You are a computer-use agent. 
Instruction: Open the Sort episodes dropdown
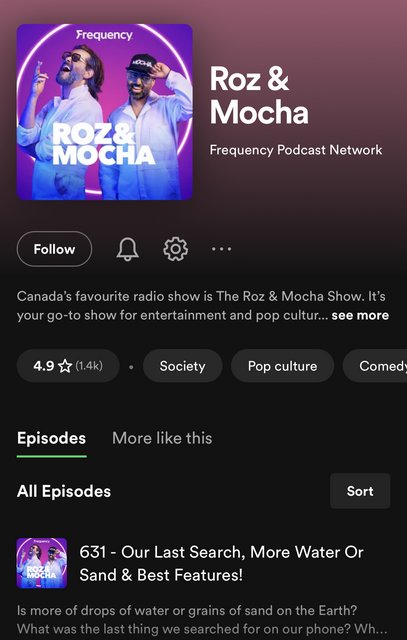pyautogui.click(x=360, y=491)
